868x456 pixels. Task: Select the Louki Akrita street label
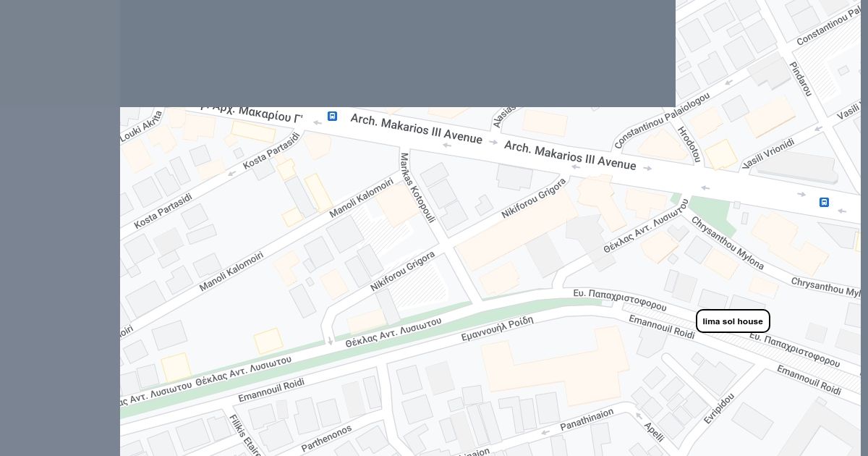[142, 126]
